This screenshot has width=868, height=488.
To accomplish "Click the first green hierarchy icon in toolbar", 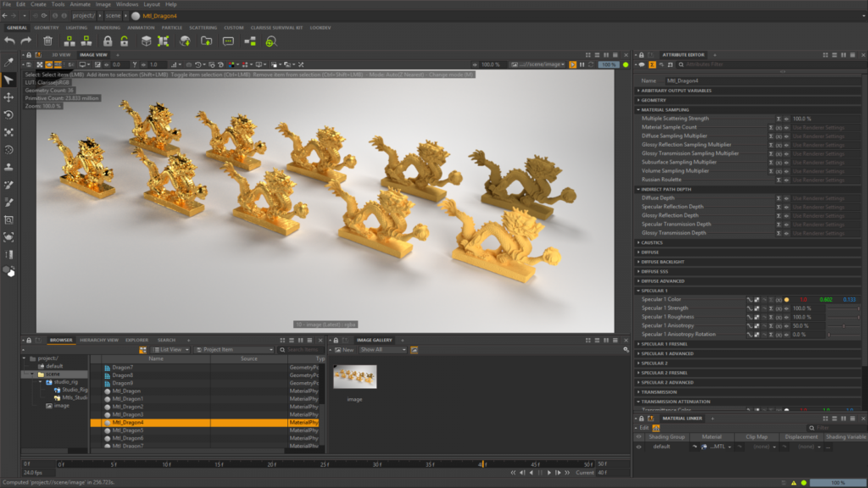I will click(70, 41).
